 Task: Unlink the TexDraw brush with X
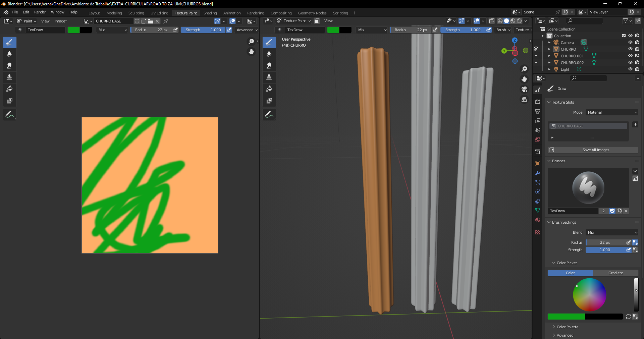click(626, 211)
